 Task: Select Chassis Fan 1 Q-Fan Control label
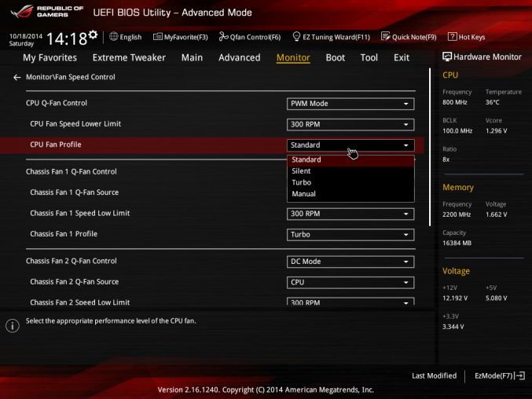pyautogui.click(x=72, y=171)
